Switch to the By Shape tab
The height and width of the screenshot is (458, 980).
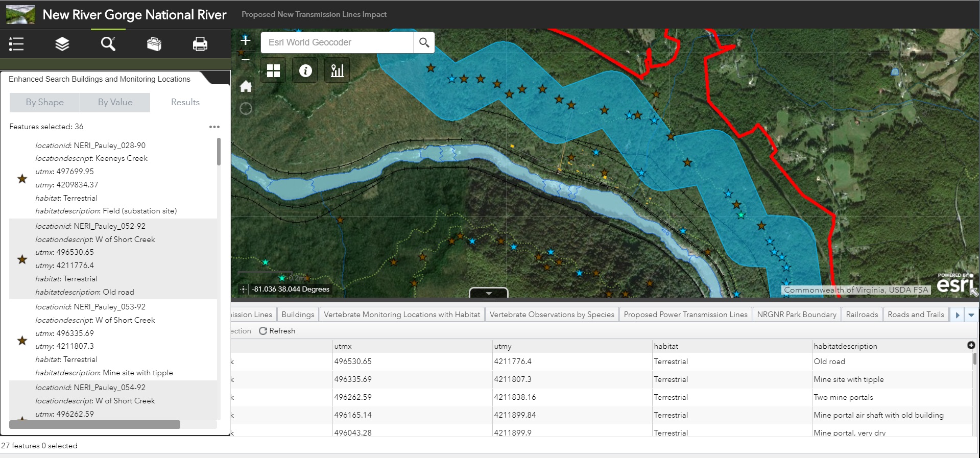[44, 102]
